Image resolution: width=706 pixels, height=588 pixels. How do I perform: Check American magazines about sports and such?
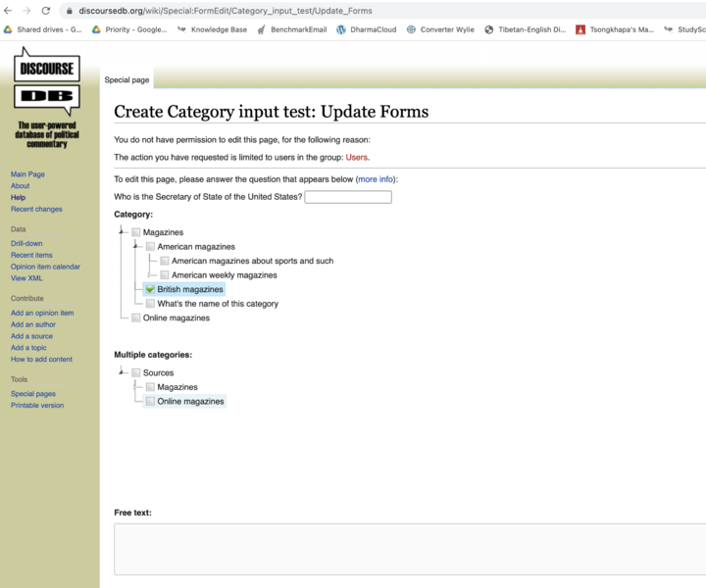coord(165,261)
